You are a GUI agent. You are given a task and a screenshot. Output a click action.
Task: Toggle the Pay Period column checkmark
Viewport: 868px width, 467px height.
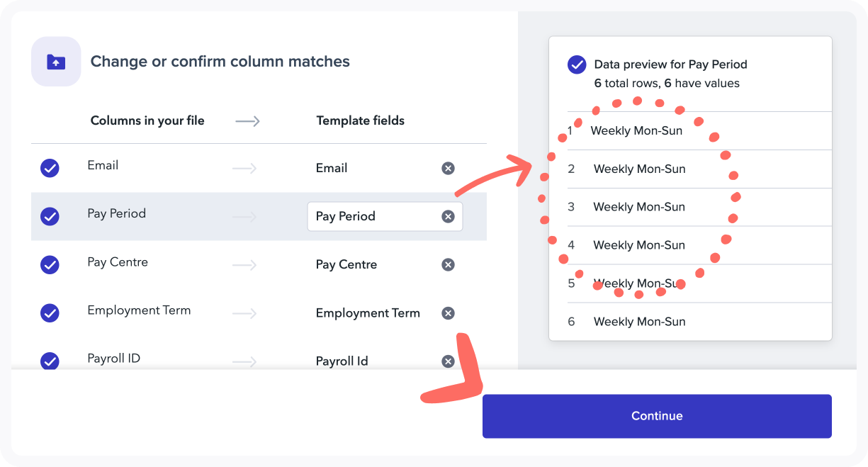tap(50, 216)
